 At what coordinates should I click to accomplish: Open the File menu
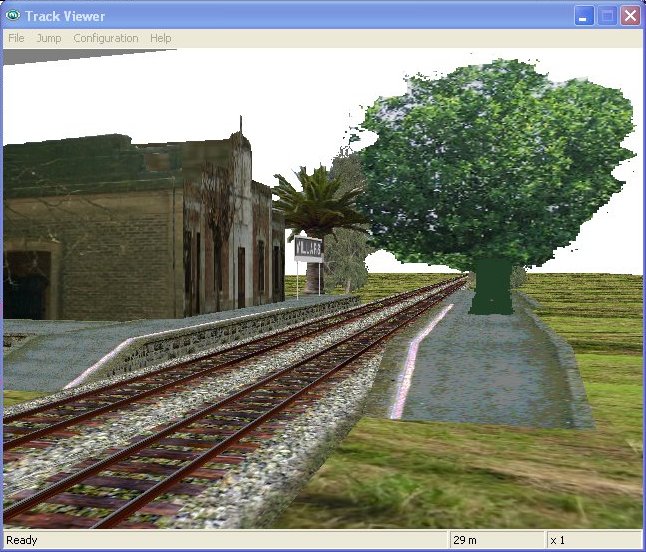pyautogui.click(x=16, y=38)
